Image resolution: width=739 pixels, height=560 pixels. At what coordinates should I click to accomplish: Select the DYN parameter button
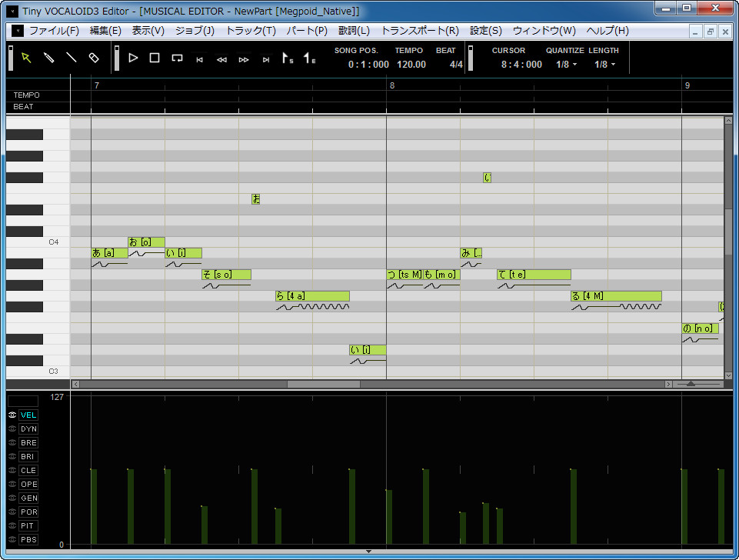click(x=28, y=428)
